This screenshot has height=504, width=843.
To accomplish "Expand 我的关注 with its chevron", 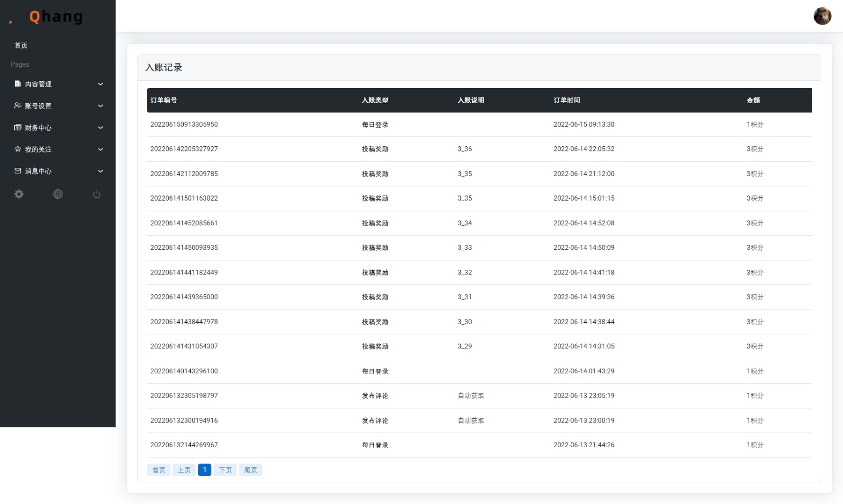I will [100, 150].
